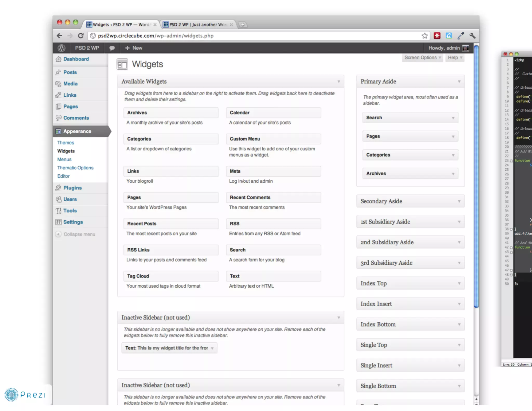Bookmark page using the star icon
The image size is (532, 411).
[424, 36]
